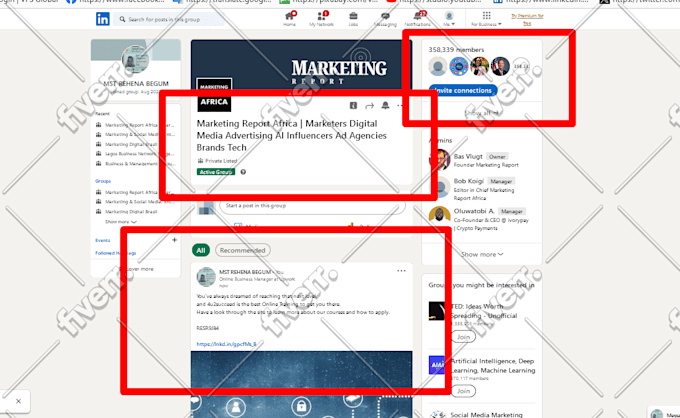Join TED Ideas Worth Spreading group

click(x=463, y=337)
